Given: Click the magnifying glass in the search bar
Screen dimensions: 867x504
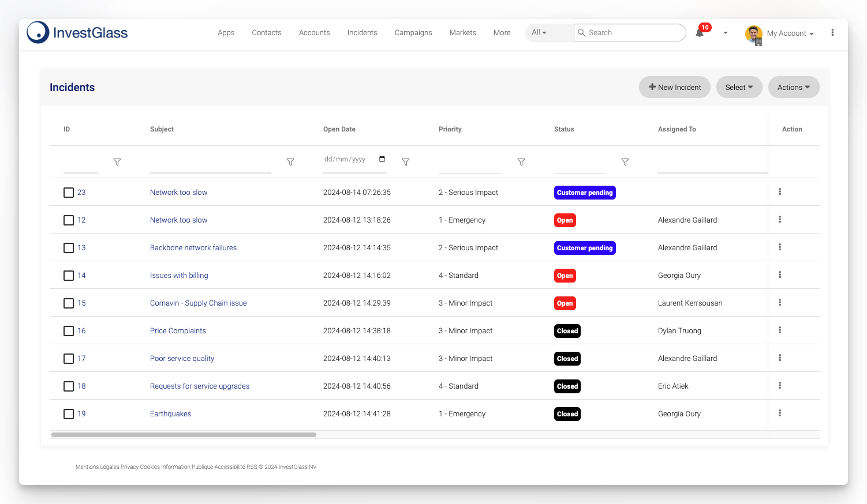Looking at the screenshot, I should click(582, 33).
